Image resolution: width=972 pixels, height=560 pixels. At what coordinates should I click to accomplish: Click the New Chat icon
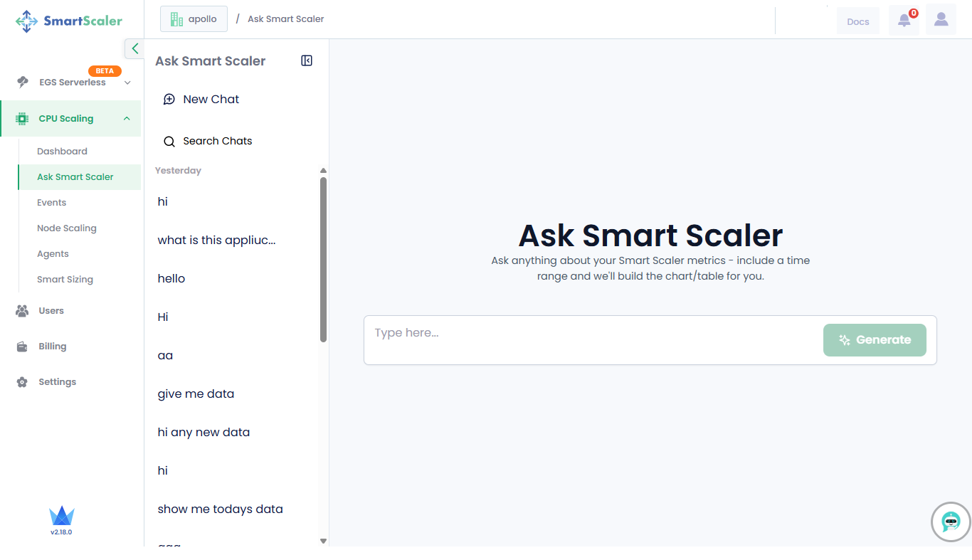click(x=169, y=100)
